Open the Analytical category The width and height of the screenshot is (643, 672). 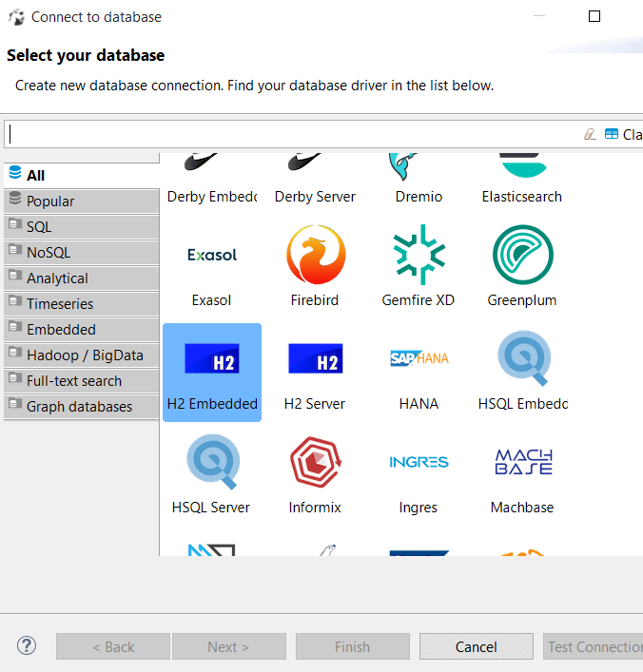click(x=82, y=278)
